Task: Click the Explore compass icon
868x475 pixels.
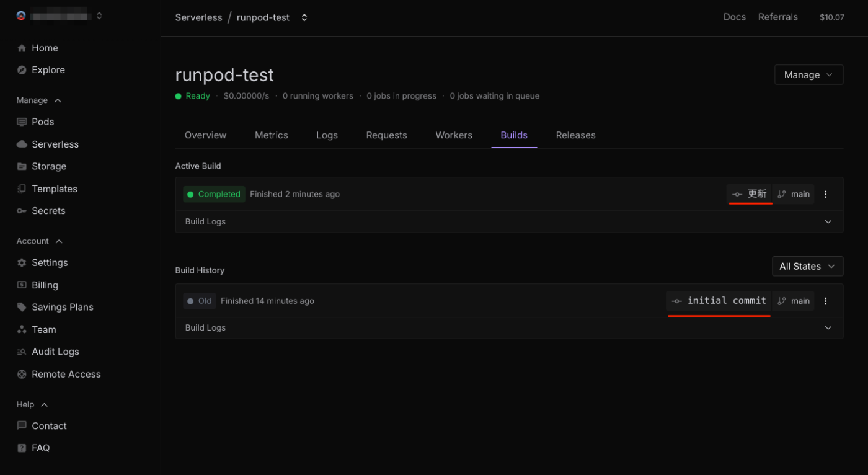Action: (22, 70)
